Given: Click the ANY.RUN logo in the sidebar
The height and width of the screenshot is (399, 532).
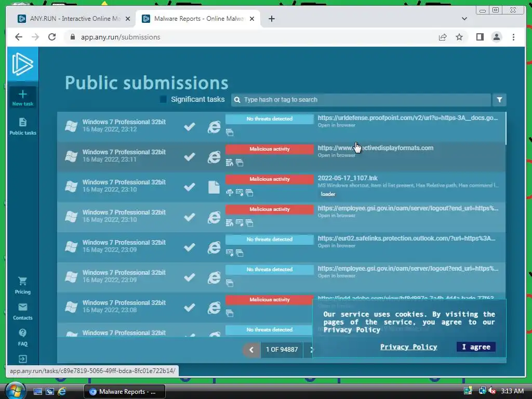Looking at the screenshot, I should click(23, 64).
